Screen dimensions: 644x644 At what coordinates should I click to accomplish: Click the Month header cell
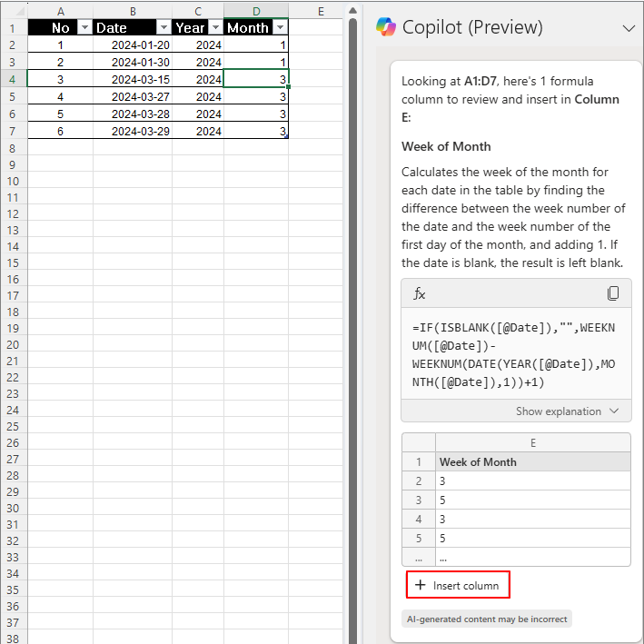[256, 27]
